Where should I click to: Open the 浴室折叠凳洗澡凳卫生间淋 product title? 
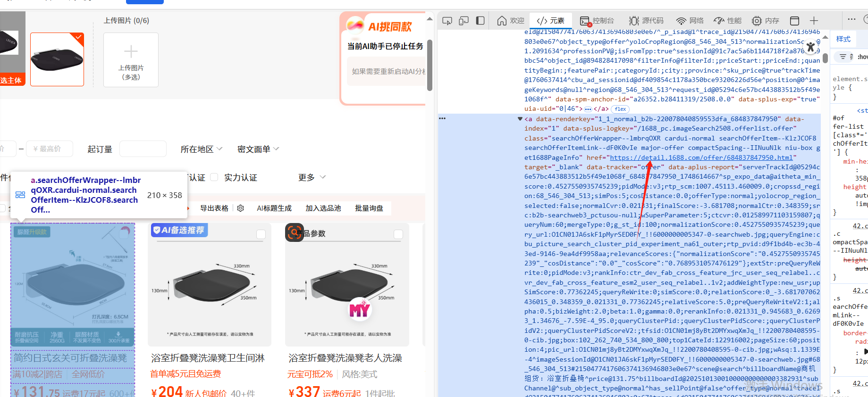(208, 358)
